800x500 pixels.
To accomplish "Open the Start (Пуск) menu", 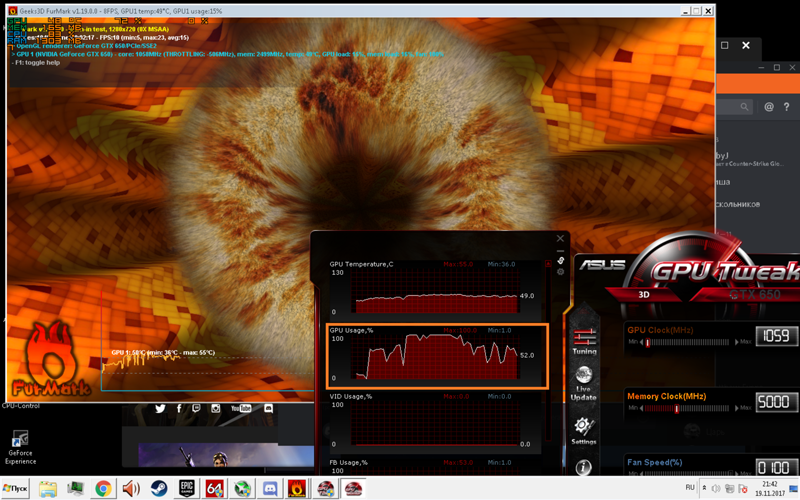I will click(15, 489).
